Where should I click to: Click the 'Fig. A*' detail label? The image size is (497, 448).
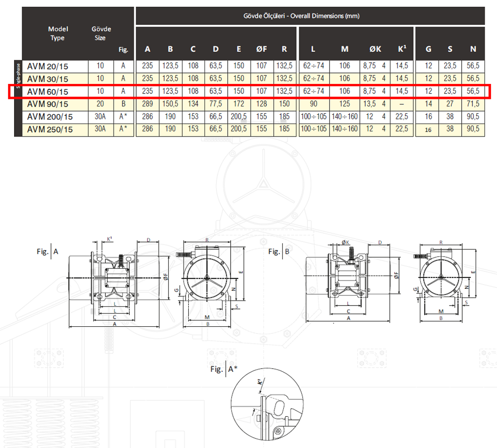(224, 369)
